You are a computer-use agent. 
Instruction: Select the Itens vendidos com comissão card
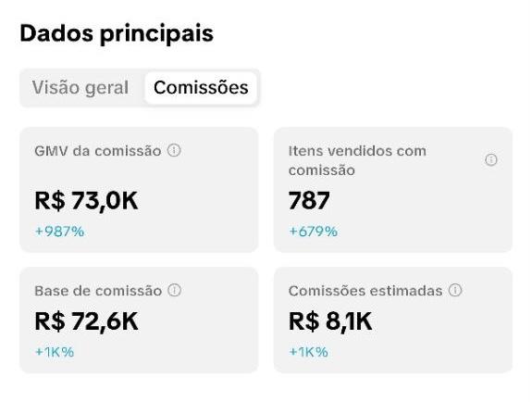[x=393, y=190]
